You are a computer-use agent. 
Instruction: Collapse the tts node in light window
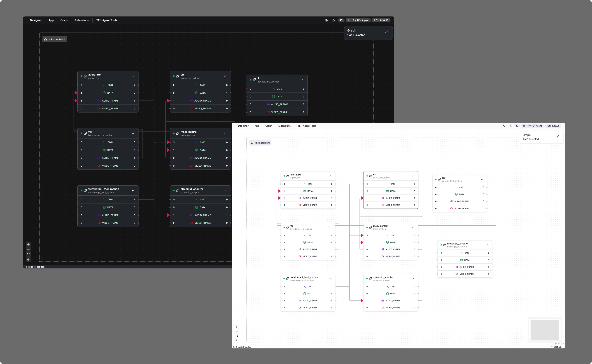pyautogui.click(x=330, y=227)
